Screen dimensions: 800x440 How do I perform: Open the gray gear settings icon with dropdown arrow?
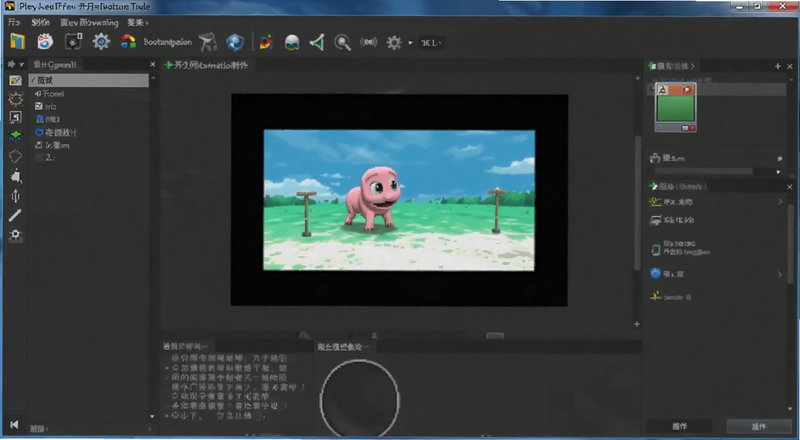394,42
